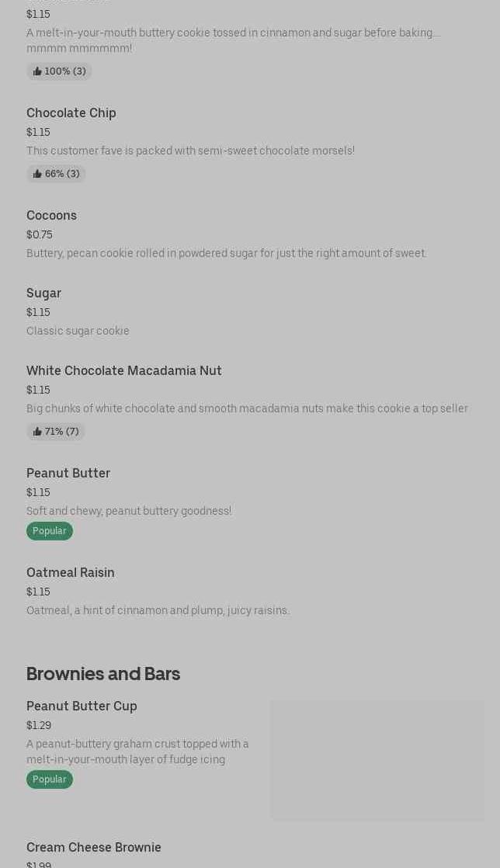Open the Chocolate Chip cookie item
The image size is (500, 868).
(71, 113)
